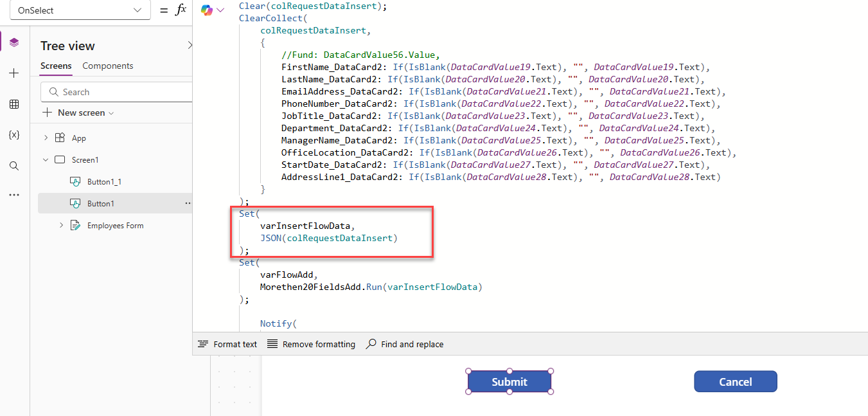The image size is (868, 416).
Task: Select Button1_1 in the tree view
Action: pyautogui.click(x=104, y=182)
